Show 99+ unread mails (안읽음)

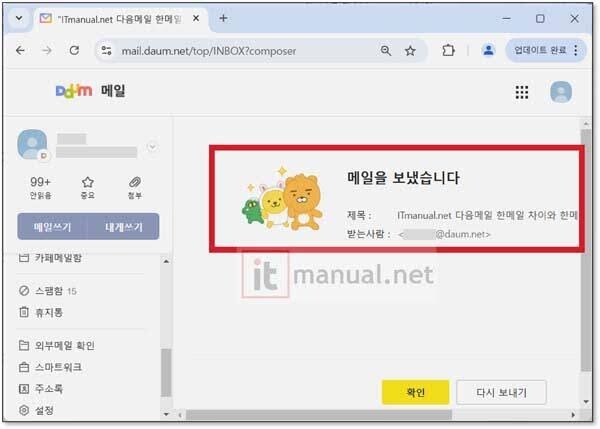click(x=40, y=188)
